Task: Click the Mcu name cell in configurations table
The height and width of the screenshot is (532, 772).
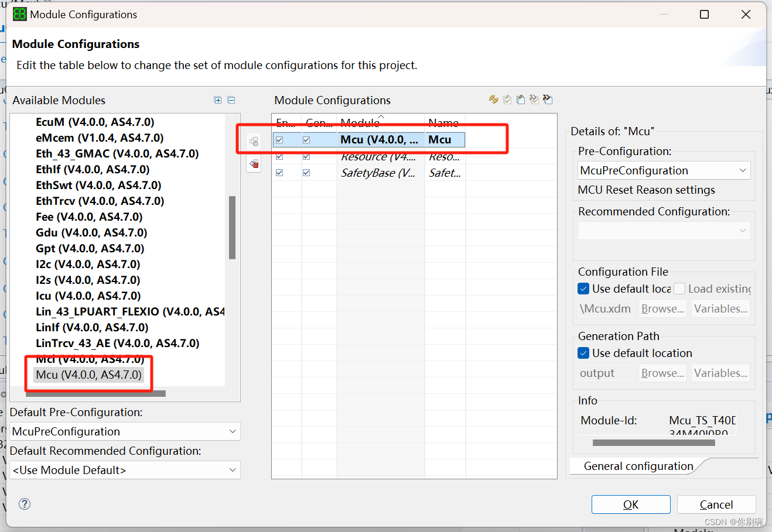Action: pyautogui.click(x=445, y=140)
